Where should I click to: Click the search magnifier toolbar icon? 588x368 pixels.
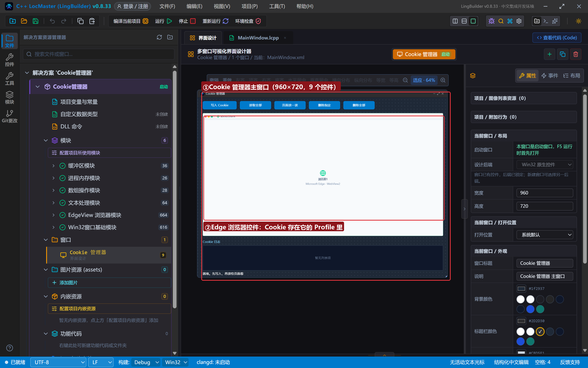coord(501,21)
